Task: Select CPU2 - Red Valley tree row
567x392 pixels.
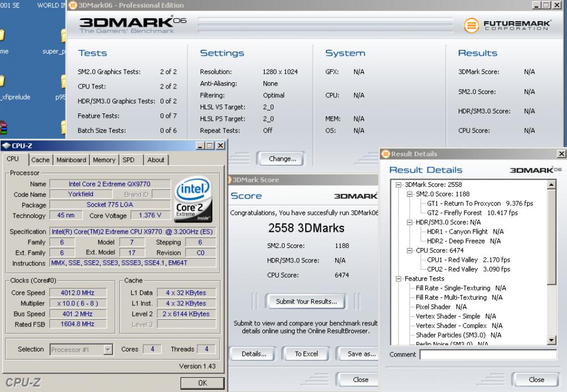Action: (x=468, y=270)
